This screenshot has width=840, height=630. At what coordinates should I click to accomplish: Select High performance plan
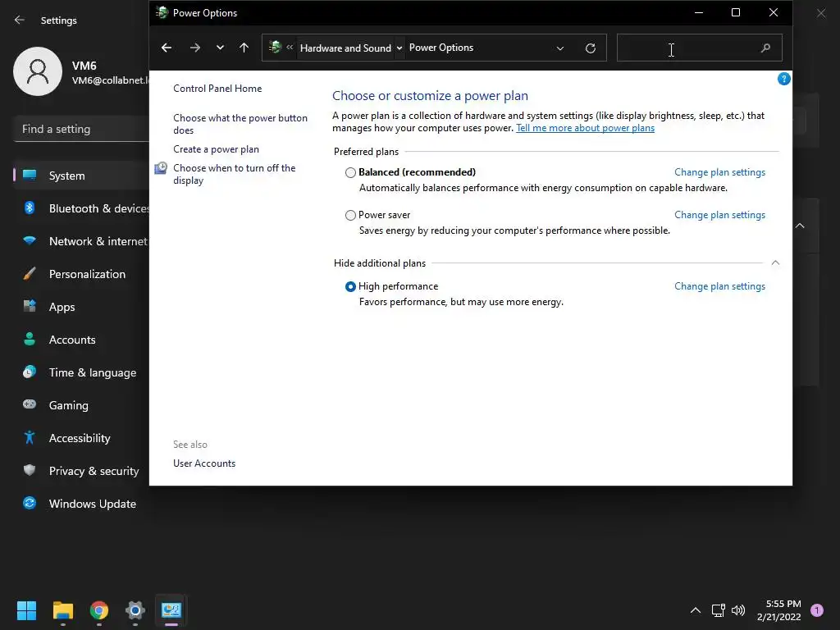350,286
